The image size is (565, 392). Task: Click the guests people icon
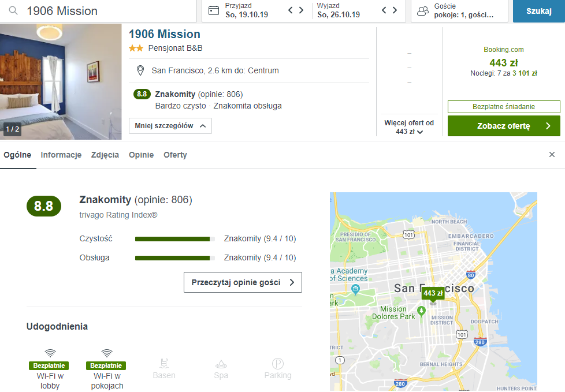(x=423, y=10)
